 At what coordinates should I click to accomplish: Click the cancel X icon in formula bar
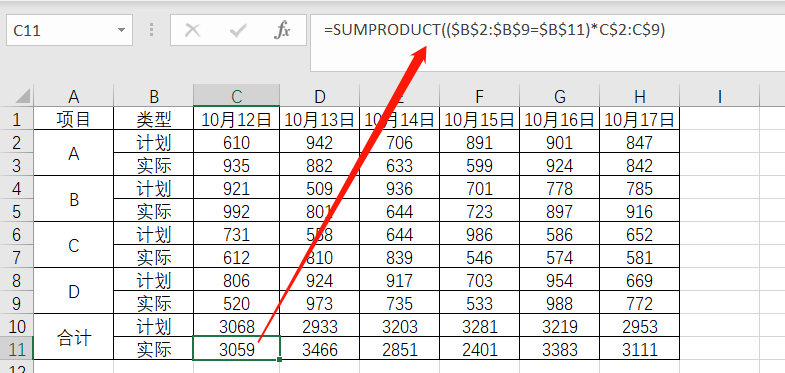coord(192,31)
